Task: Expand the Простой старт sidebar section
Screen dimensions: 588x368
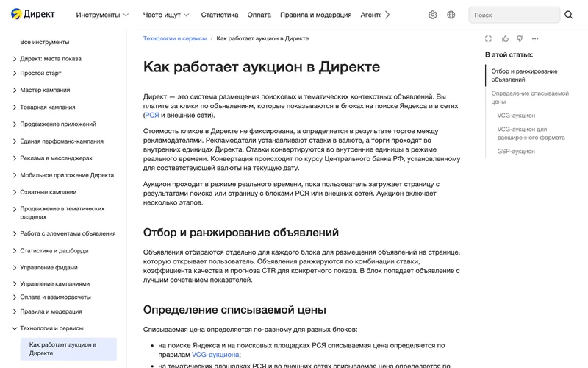Action: pyautogui.click(x=37, y=73)
